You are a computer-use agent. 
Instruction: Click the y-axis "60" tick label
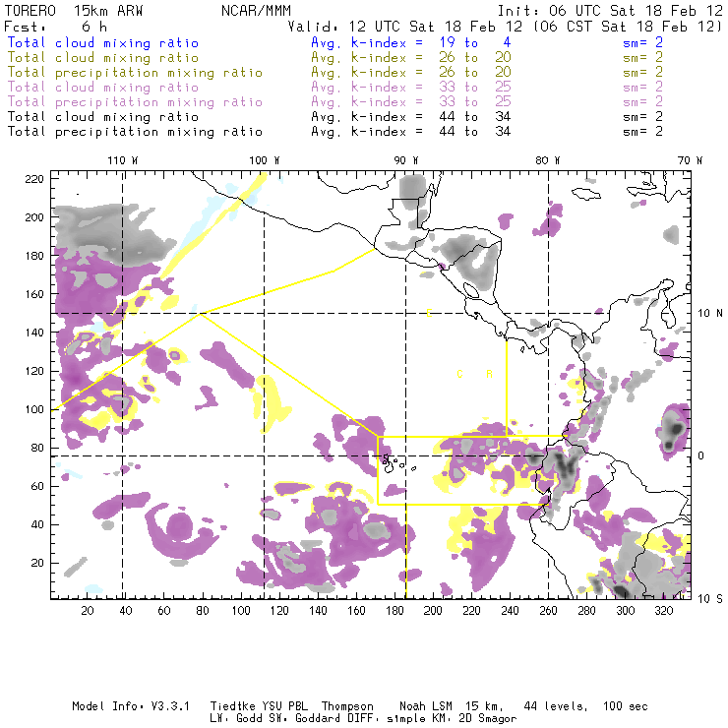37,486
